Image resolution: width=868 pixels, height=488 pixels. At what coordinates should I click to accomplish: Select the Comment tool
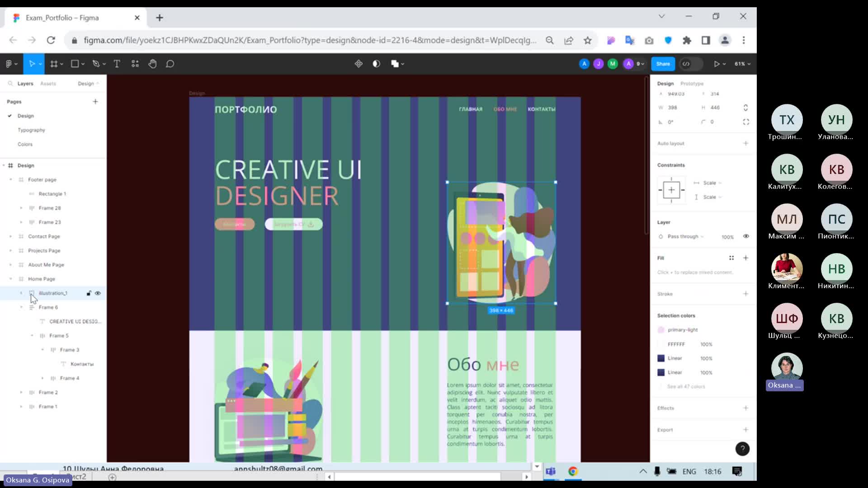point(170,64)
